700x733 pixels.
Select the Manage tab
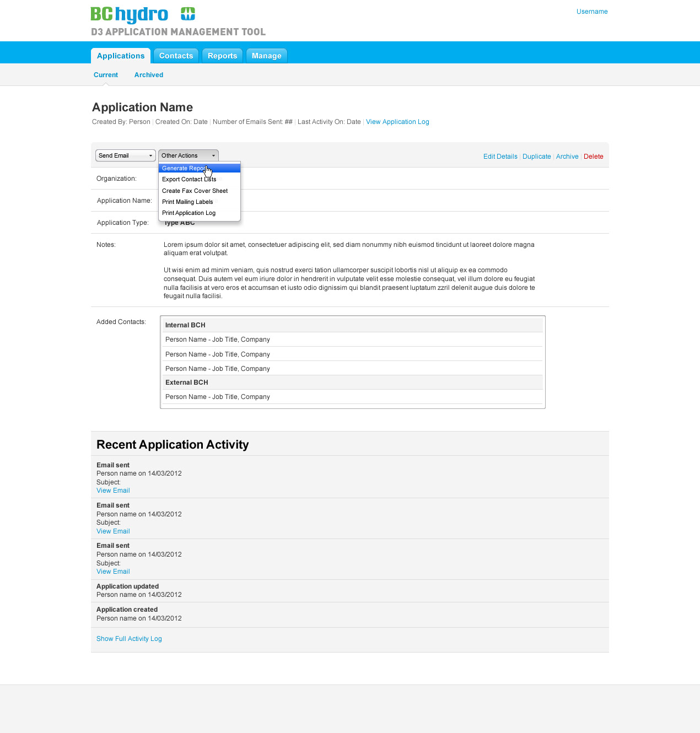tap(267, 56)
